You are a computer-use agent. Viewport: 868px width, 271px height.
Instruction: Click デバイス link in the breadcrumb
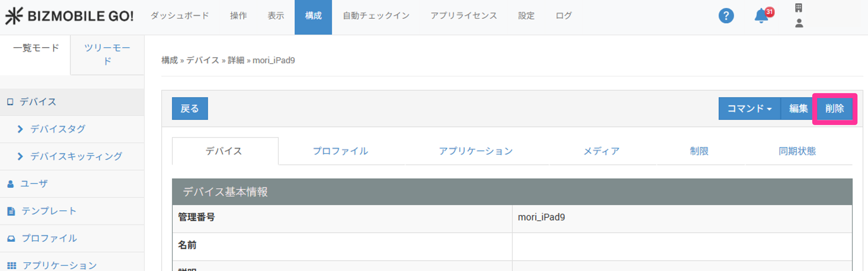point(202,61)
